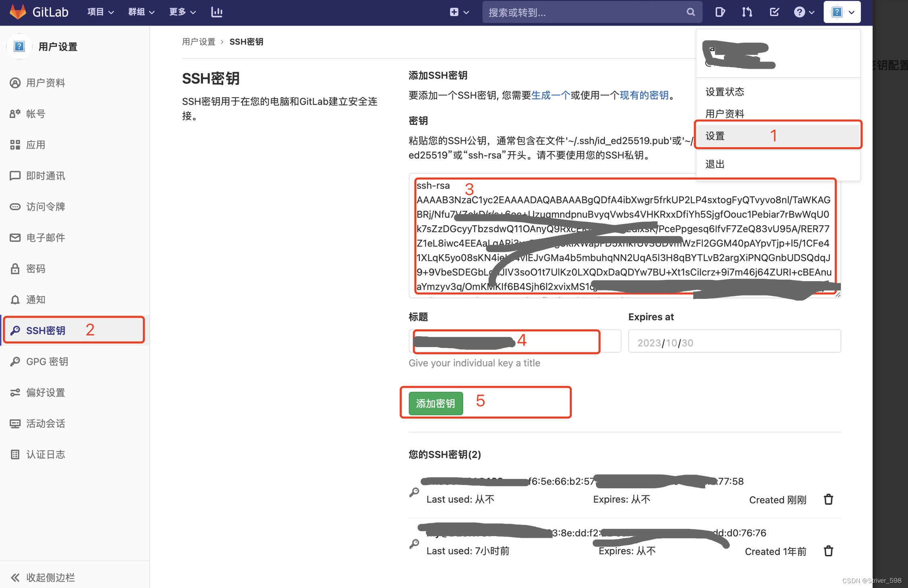
Task: Select 设置 in the user menu
Action: (x=715, y=136)
